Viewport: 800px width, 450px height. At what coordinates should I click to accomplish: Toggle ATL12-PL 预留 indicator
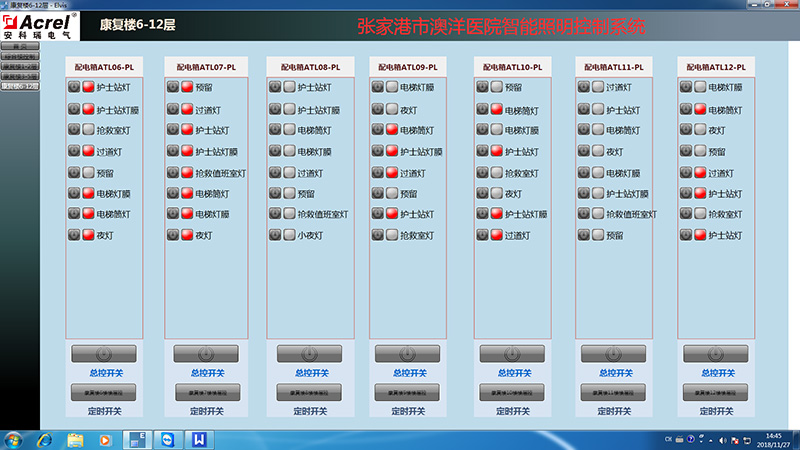pyautogui.click(x=700, y=151)
